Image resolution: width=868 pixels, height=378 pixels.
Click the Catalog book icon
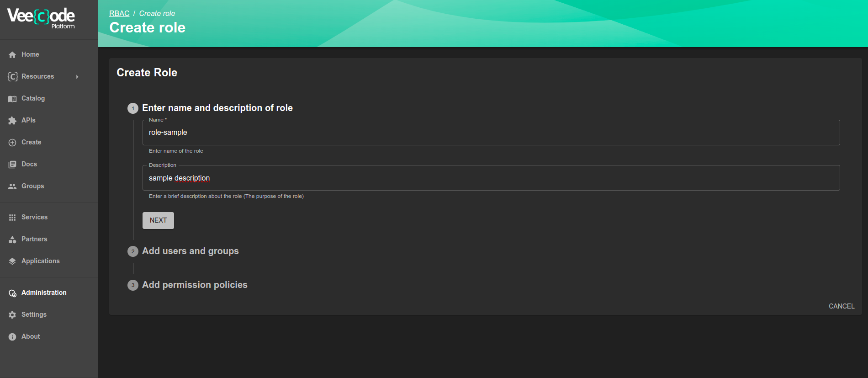12,99
